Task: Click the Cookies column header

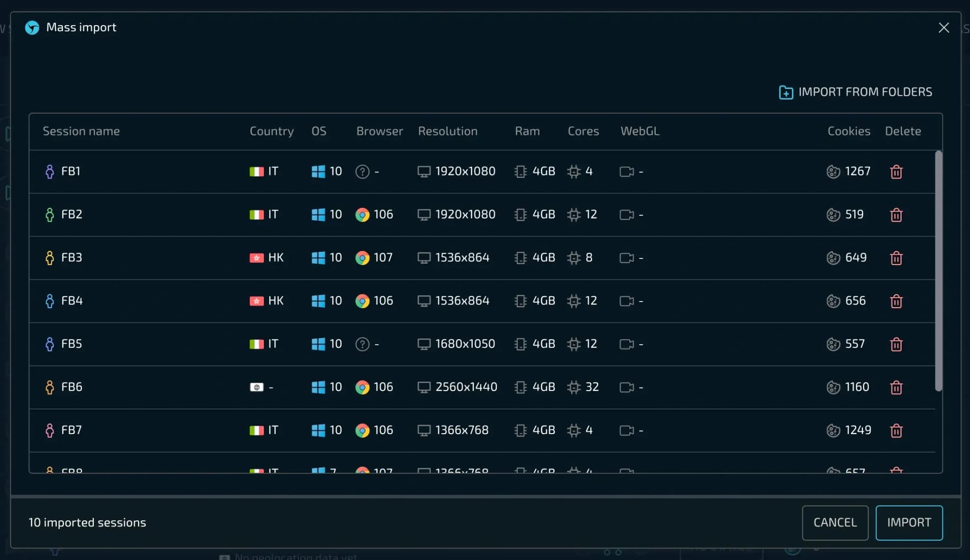Action: (848, 131)
